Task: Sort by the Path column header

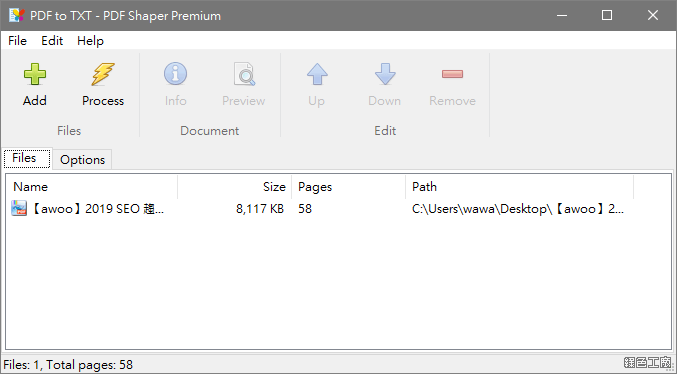Action: 520,187
